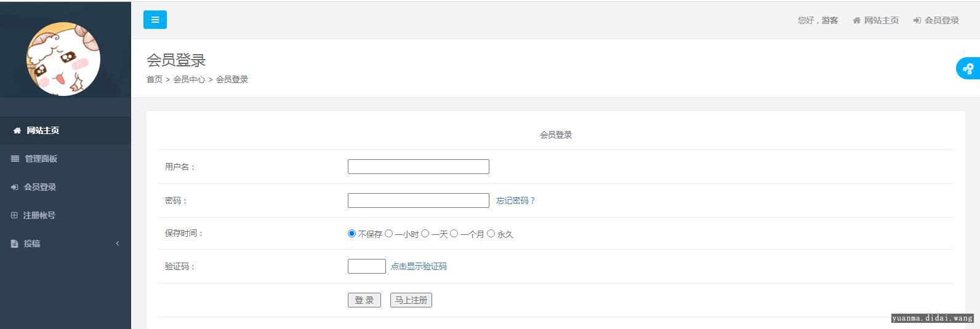Expand the 投稿 submenu chevron
The image size is (980, 329).
118,244
